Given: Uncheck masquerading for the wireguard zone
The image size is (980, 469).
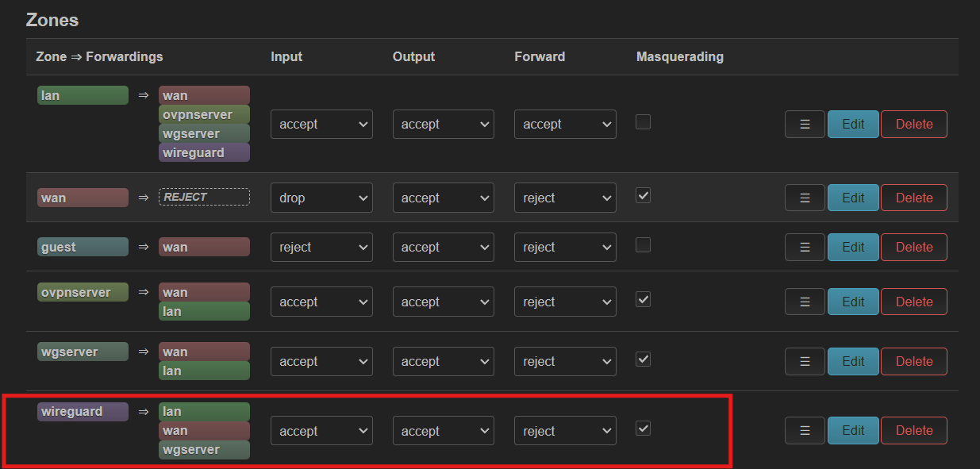Looking at the screenshot, I should pos(644,429).
